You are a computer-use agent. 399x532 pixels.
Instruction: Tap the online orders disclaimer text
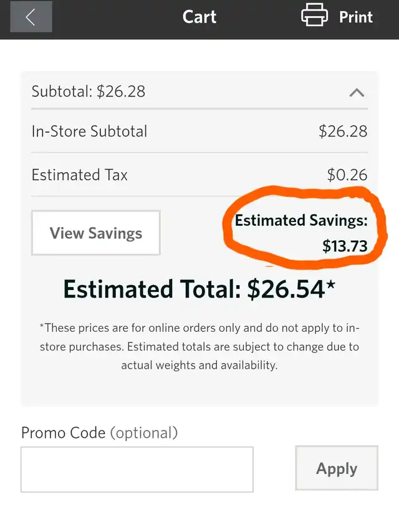point(199,346)
